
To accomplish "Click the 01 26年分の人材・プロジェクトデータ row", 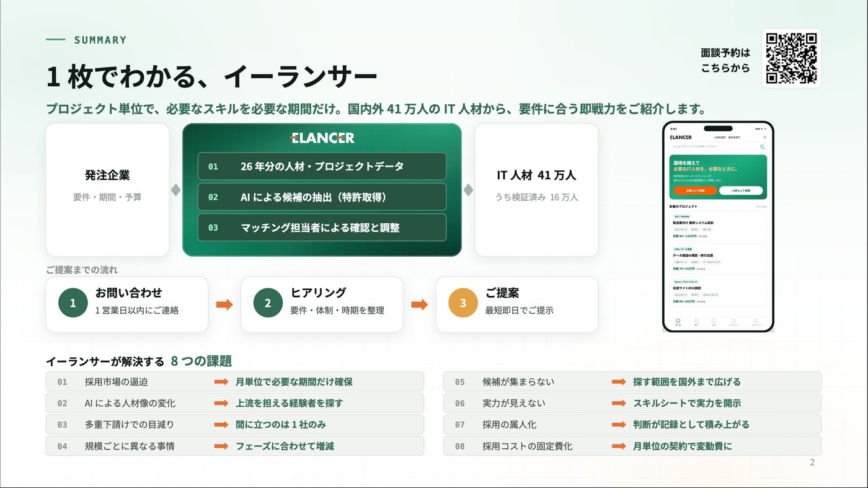I will click(x=322, y=166).
